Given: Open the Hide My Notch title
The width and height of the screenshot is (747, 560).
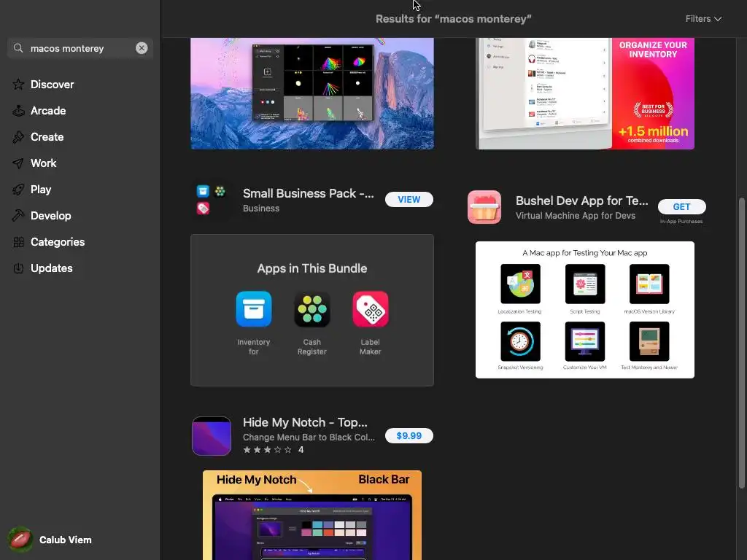Looking at the screenshot, I should tap(305, 422).
